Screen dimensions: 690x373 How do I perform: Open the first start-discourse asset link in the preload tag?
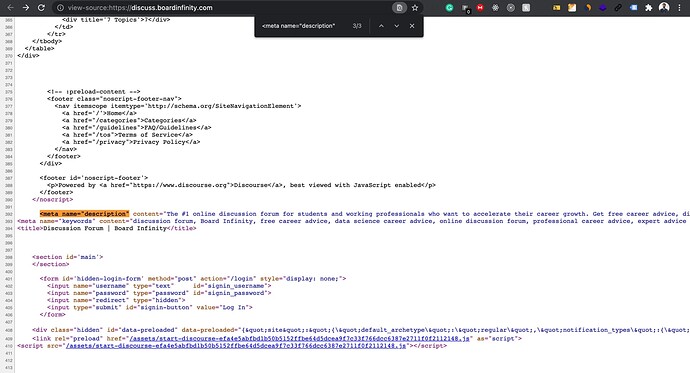click(x=300, y=339)
